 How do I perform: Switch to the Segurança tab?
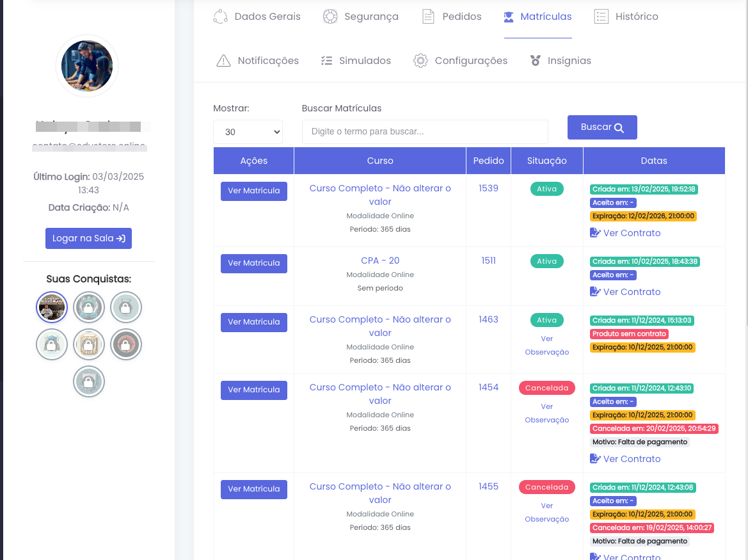360,17
